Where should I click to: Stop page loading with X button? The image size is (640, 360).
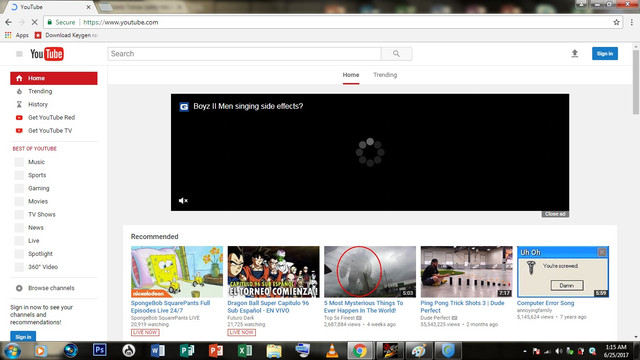[34, 22]
